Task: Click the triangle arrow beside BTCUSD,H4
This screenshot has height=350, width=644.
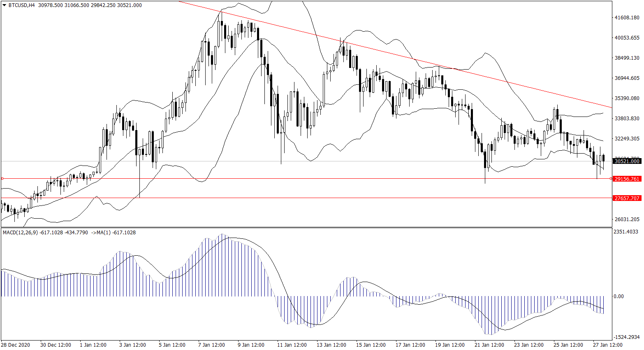Action: 4,5
